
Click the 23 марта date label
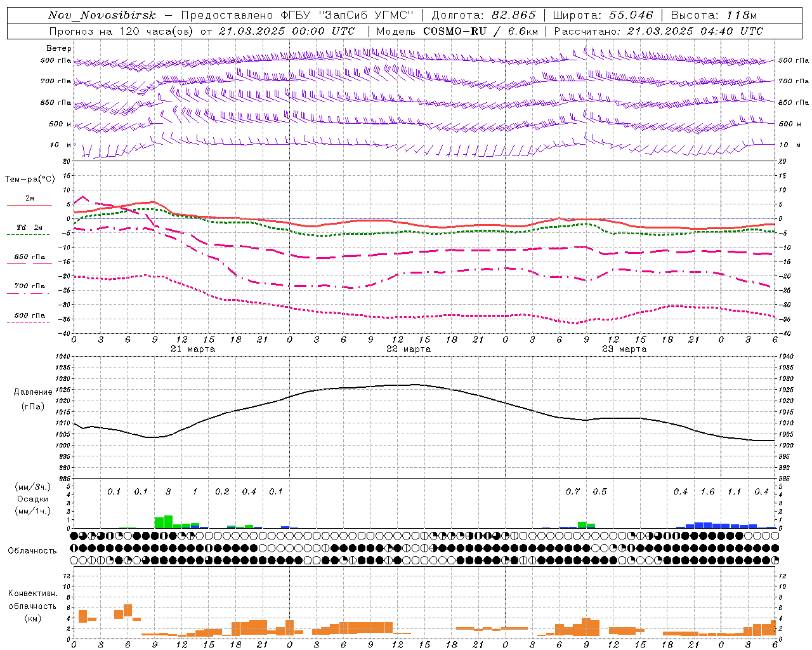pyautogui.click(x=624, y=349)
